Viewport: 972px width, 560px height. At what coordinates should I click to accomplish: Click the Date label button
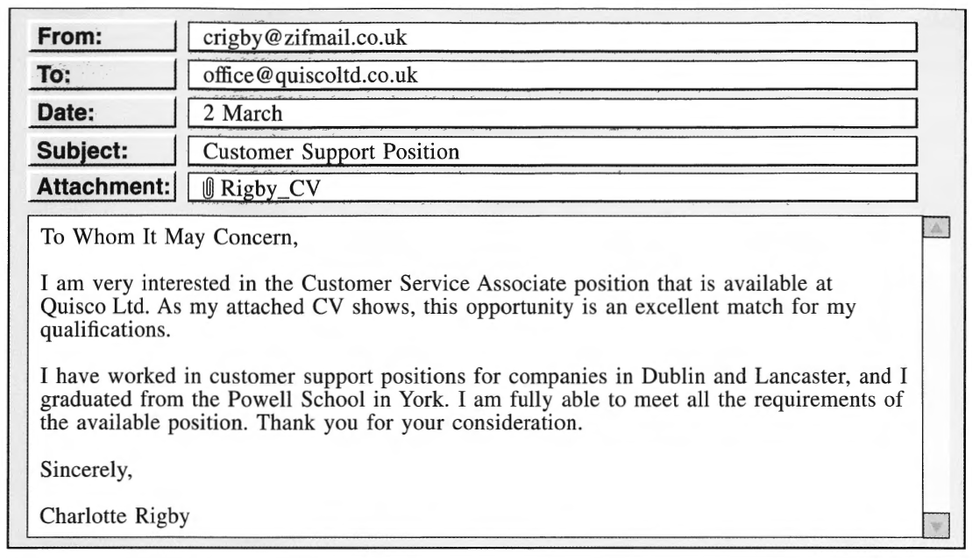pos(103,113)
